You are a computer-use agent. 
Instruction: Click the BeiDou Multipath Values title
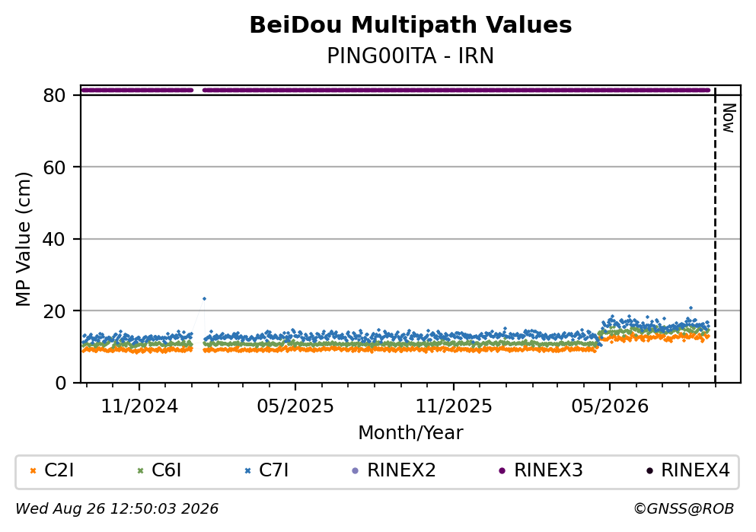click(x=410, y=25)
